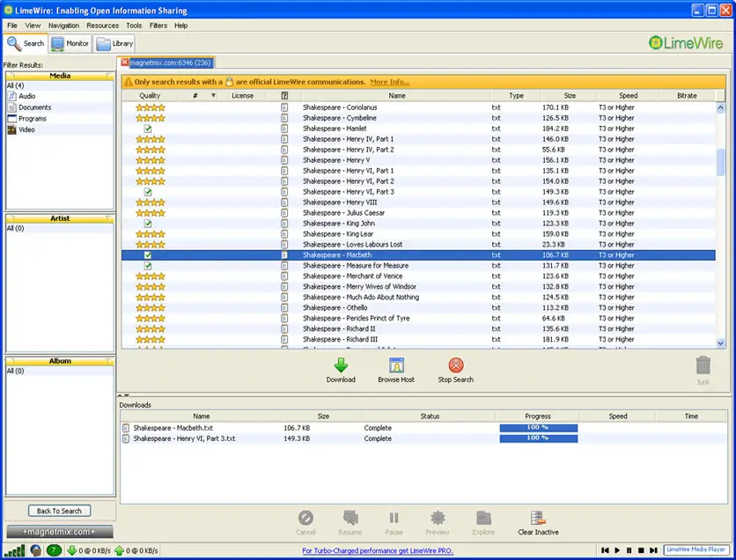Stop the search with the red icon
The width and height of the screenshot is (736, 560).
(455, 365)
